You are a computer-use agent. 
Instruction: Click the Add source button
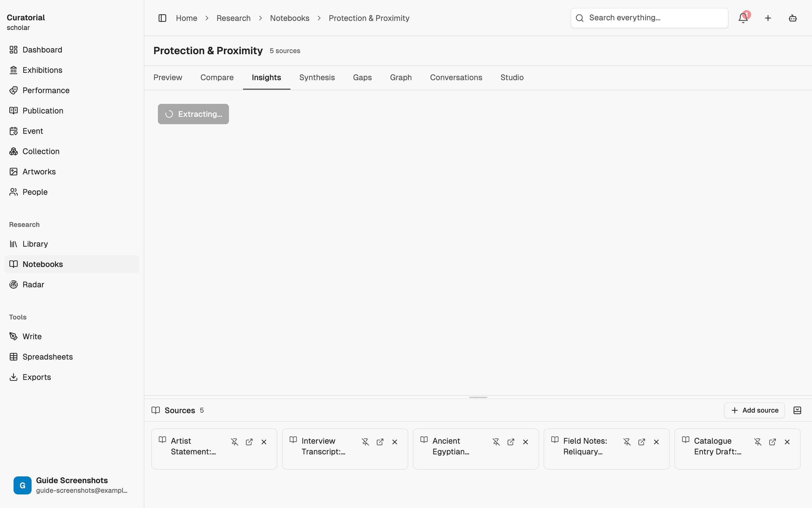coord(754,410)
